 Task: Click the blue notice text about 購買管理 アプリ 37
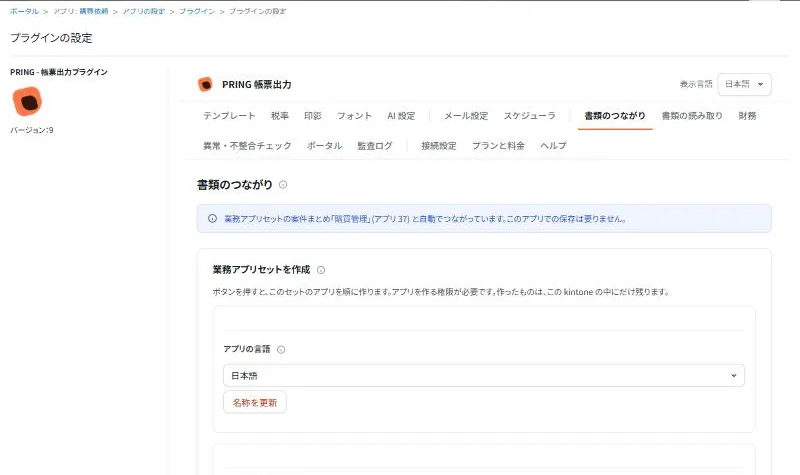coord(425,219)
